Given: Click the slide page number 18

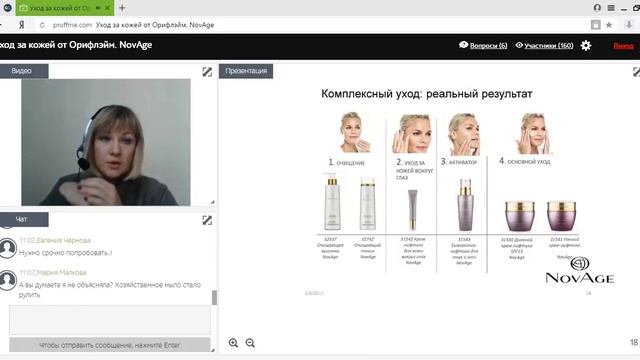Looking at the screenshot, I should pos(634,342).
